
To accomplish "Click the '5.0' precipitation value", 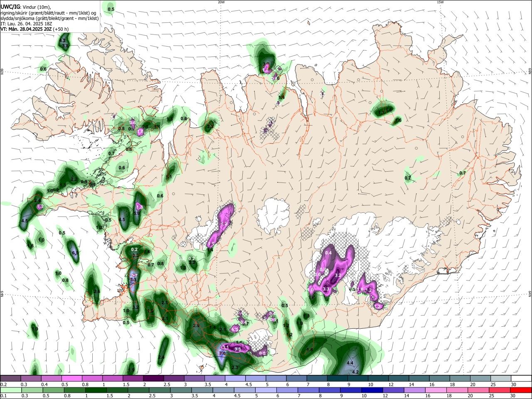I will click(x=136, y=213).
